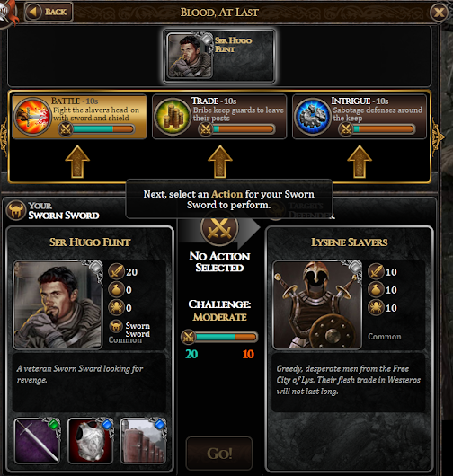Click the challenge strength bar showing 20 vs 10

[219, 337]
